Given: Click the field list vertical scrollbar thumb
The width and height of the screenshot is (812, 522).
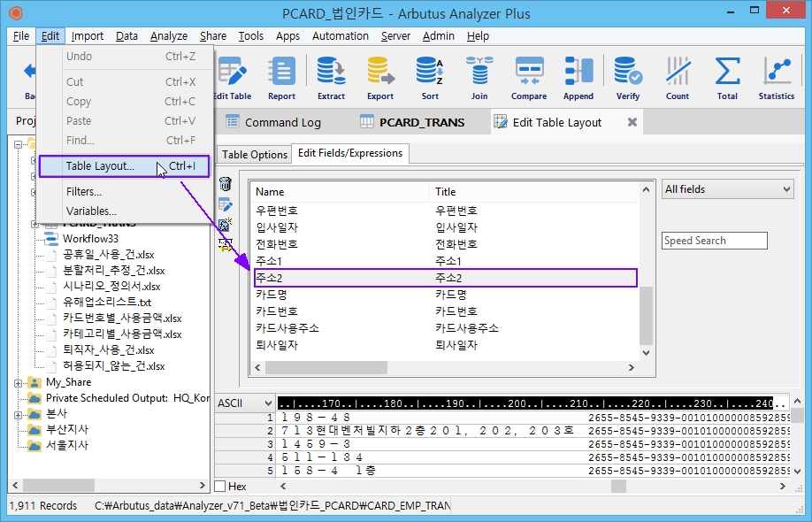Looking at the screenshot, I should coord(646,315).
